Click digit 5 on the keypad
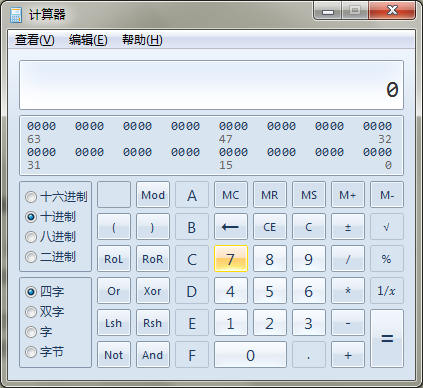The width and height of the screenshot is (423, 388). [270, 291]
